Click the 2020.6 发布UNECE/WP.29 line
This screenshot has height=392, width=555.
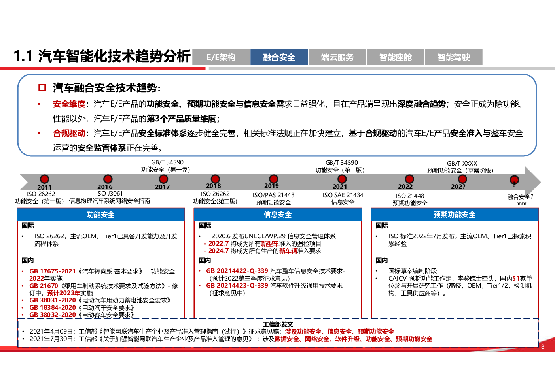coord(274,236)
